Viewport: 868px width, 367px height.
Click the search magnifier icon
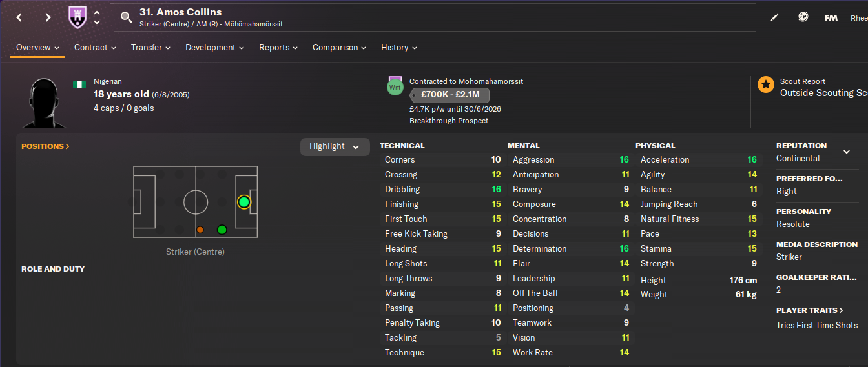click(x=126, y=17)
